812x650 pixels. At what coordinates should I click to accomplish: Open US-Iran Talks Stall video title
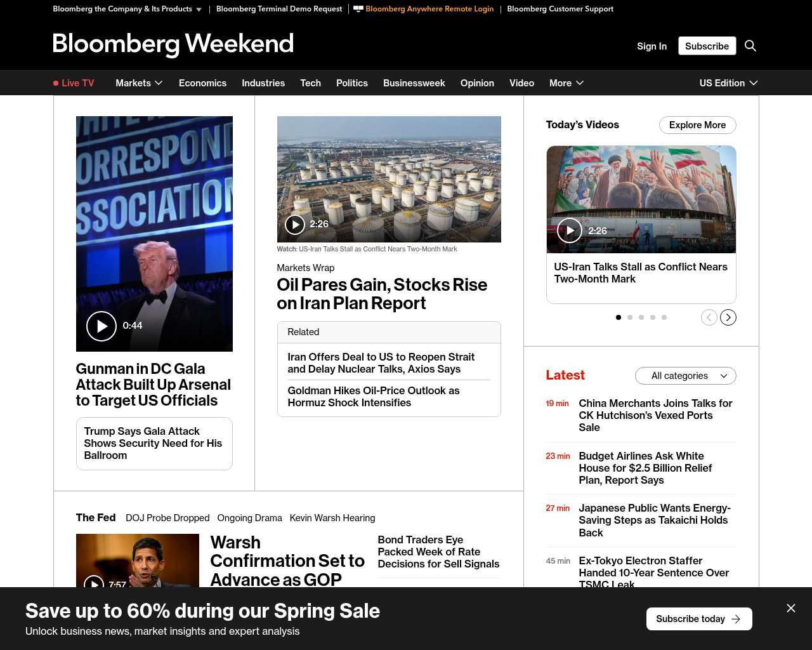point(641,273)
